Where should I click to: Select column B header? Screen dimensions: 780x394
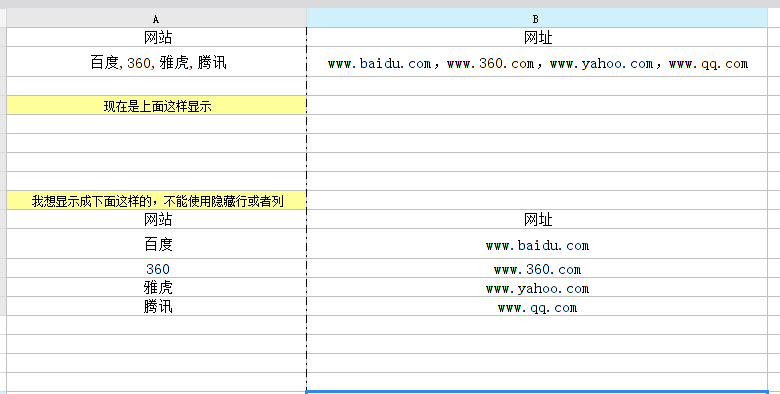tap(536, 18)
